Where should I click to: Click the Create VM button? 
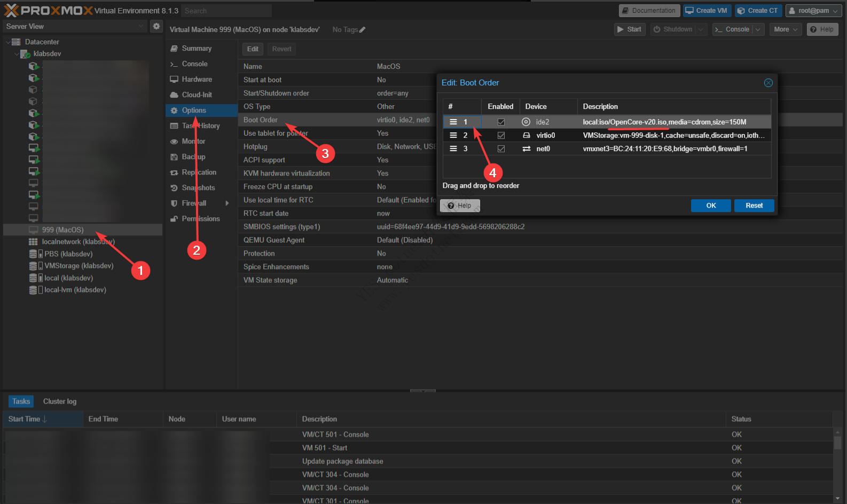click(706, 11)
